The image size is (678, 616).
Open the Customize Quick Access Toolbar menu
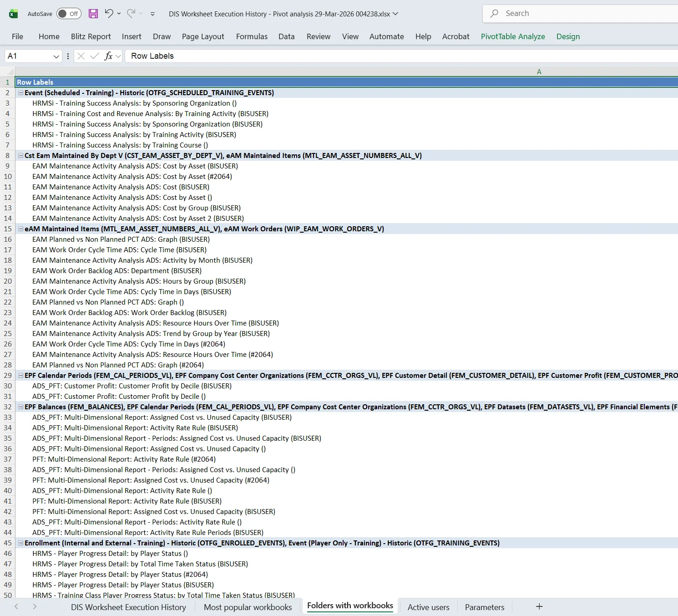pyautogui.click(x=152, y=14)
